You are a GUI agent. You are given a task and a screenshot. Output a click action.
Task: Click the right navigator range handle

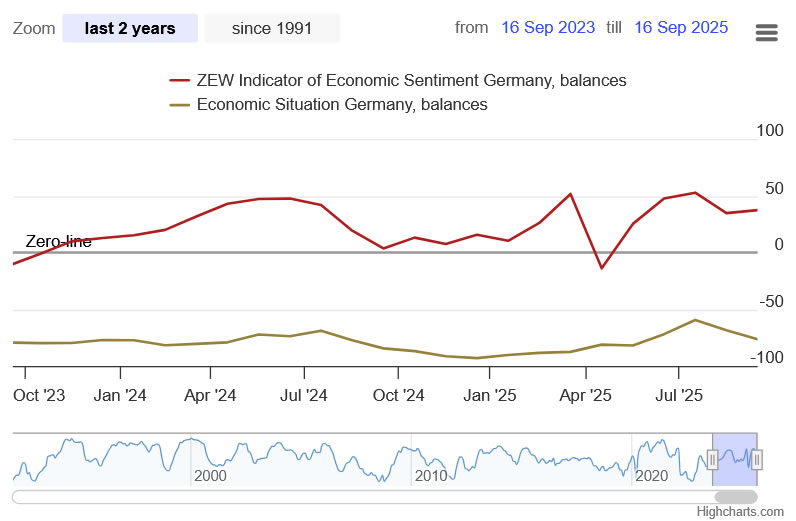point(757,460)
